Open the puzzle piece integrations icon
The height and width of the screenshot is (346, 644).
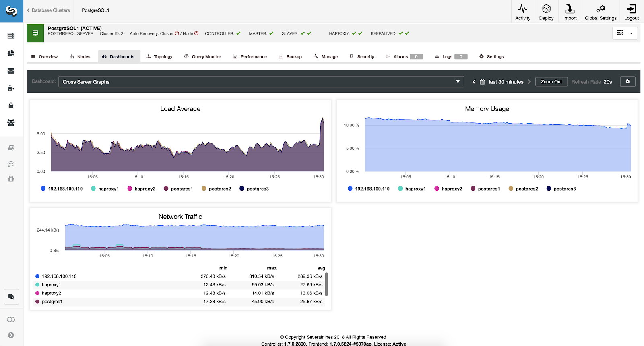(x=11, y=88)
